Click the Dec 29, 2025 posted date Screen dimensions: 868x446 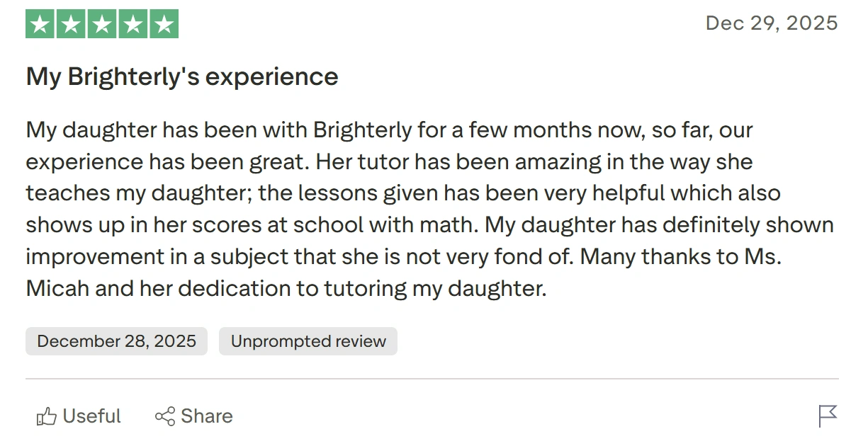point(772,23)
